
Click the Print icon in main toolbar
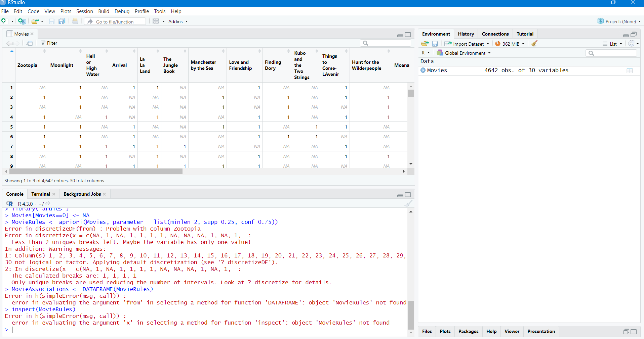pyautogui.click(x=75, y=21)
